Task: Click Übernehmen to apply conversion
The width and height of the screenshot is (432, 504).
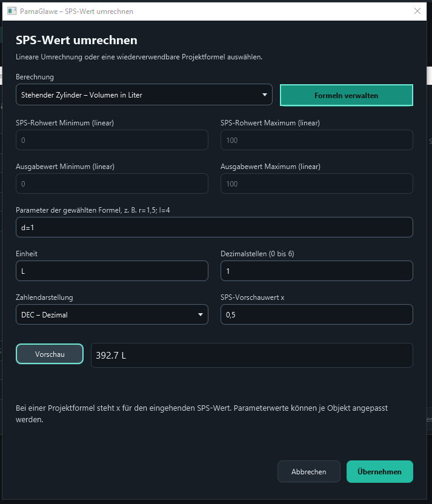Action: [x=380, y=471]
